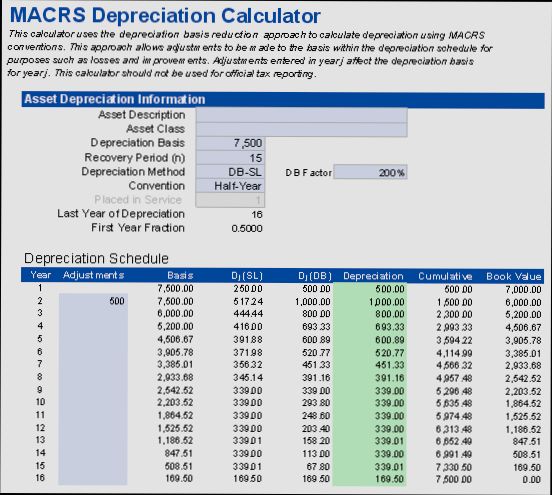This screenshot has width=552, height=495.
Task: Click the final book value 0.00
Action: click(532, 480)
